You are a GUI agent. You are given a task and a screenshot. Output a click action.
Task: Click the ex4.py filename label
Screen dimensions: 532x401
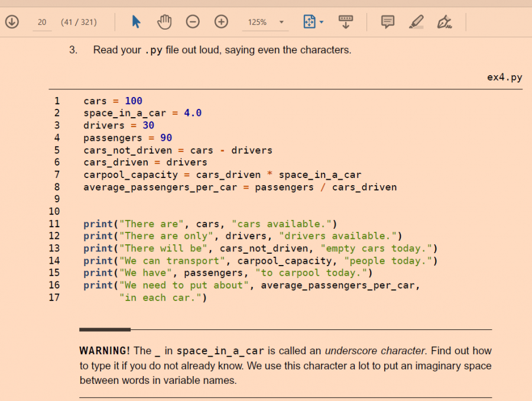click(x=504, y=77)
